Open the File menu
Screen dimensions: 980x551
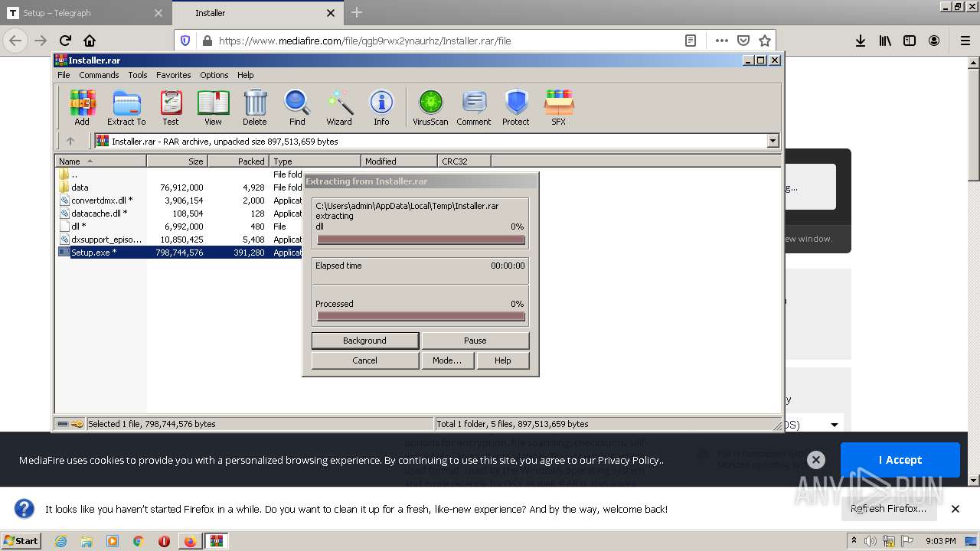64,75
